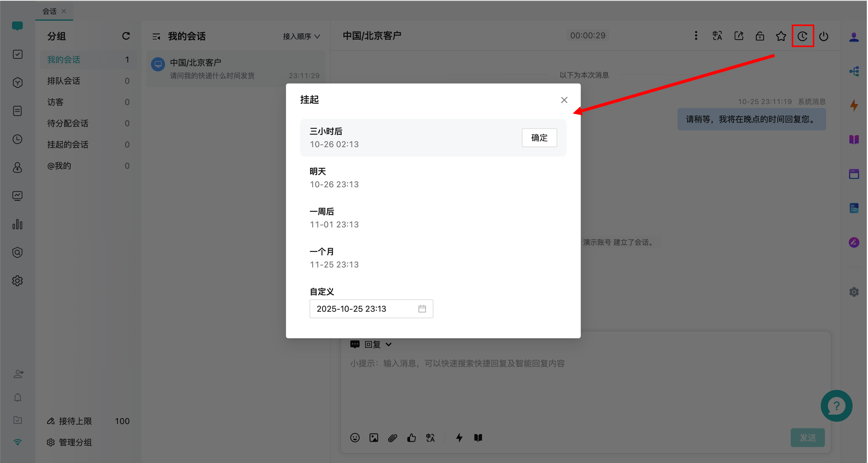Open the knowledge base book icon on right
868x463 pixels.
[x=854, y=139]
